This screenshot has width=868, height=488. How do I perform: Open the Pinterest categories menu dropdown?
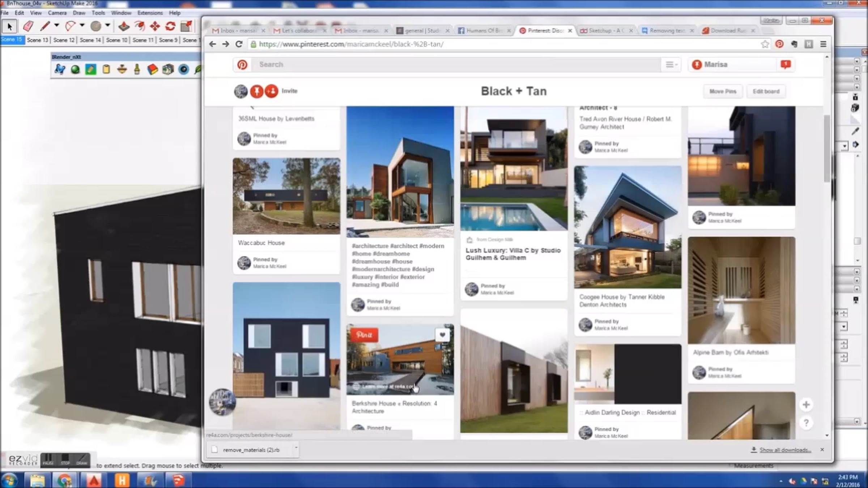[671, 65]
